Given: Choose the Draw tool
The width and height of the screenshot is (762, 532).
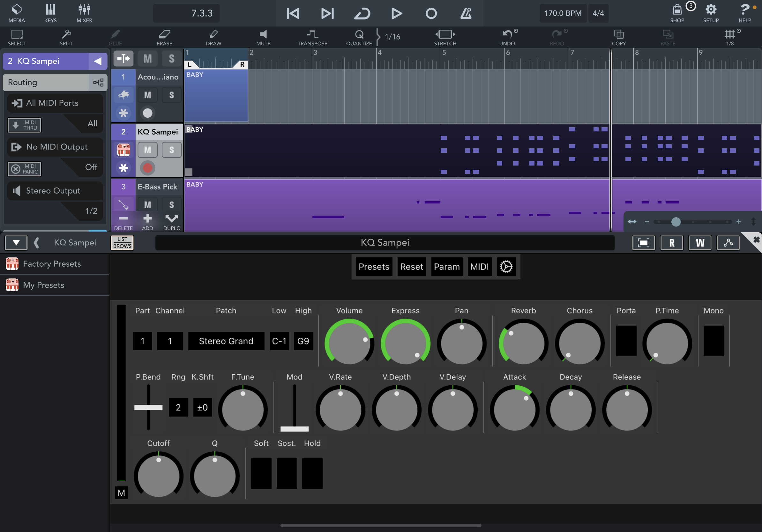Looking at the screenshot, I should click(x=213, y=38).
